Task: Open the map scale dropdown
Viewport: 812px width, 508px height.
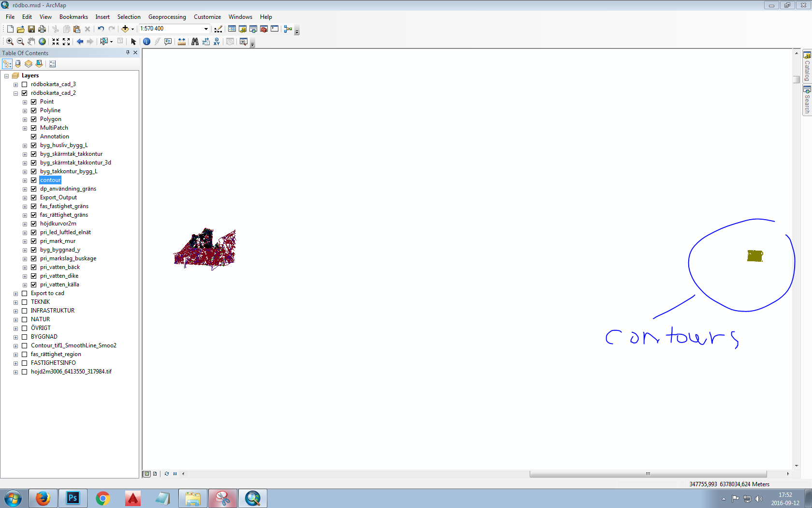Action: [x=206, y=29]
